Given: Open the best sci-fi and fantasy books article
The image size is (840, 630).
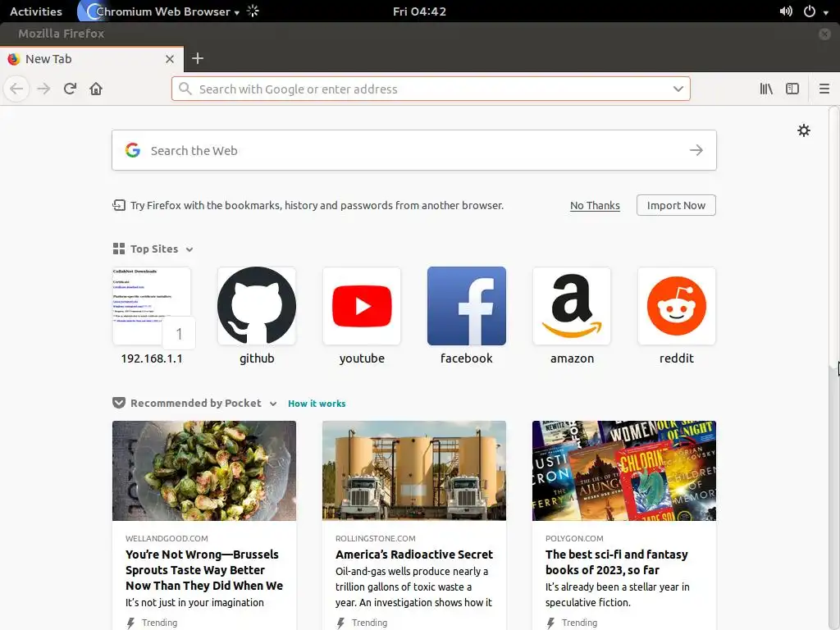Looking at the screenshot, I should pos(617,562).
